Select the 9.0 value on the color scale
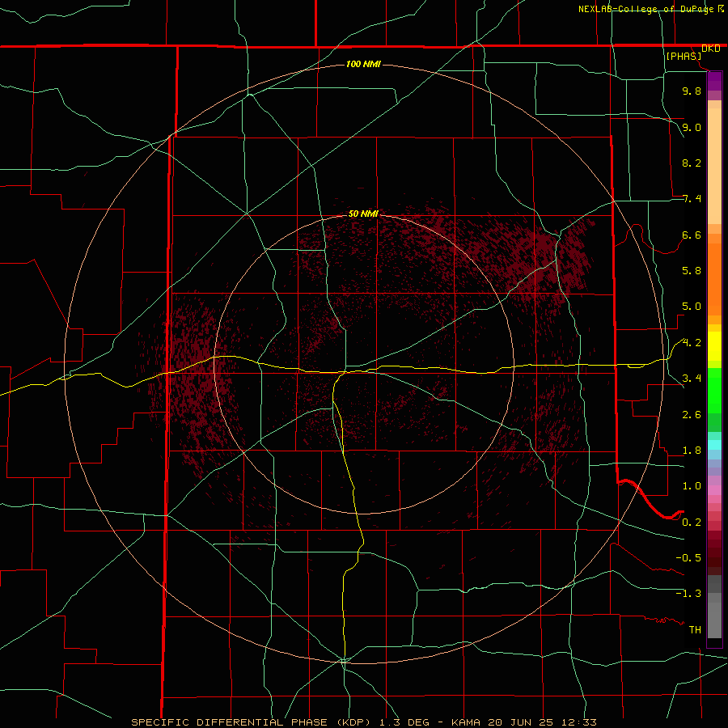This screenshot has width=728, height=728. tap(692, 127)
